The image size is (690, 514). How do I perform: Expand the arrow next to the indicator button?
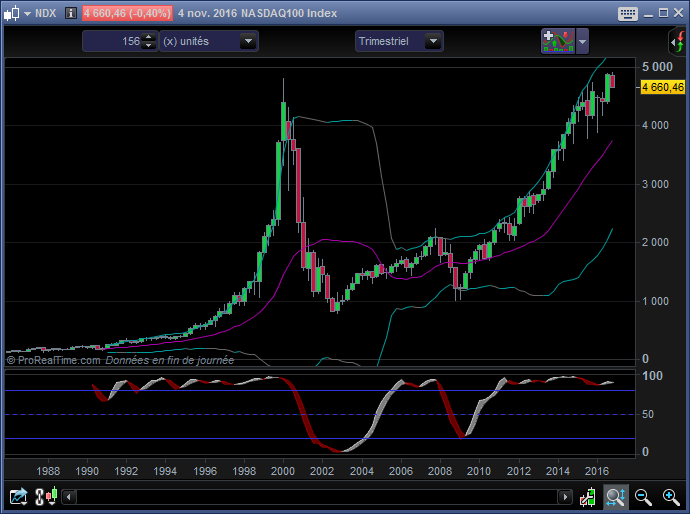(583, 41)
